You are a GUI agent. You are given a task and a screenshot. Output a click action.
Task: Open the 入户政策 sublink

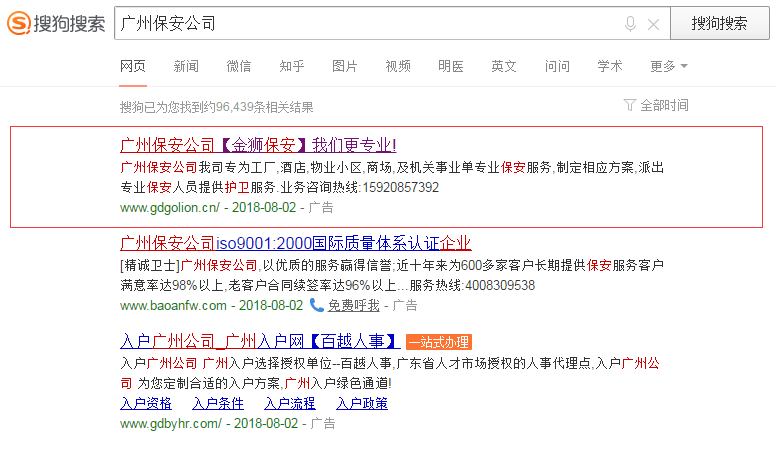(x=362, y=403)
